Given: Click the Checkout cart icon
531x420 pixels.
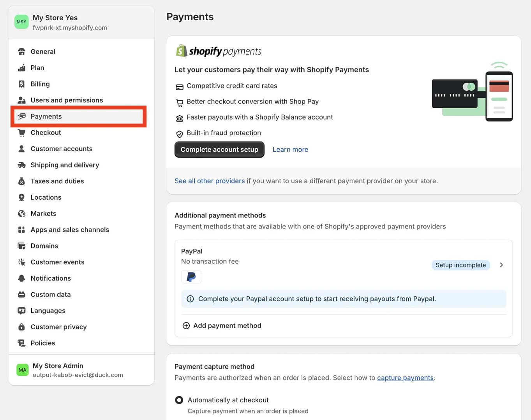Looking at the screenshot, I should click(x=21, y=133).
